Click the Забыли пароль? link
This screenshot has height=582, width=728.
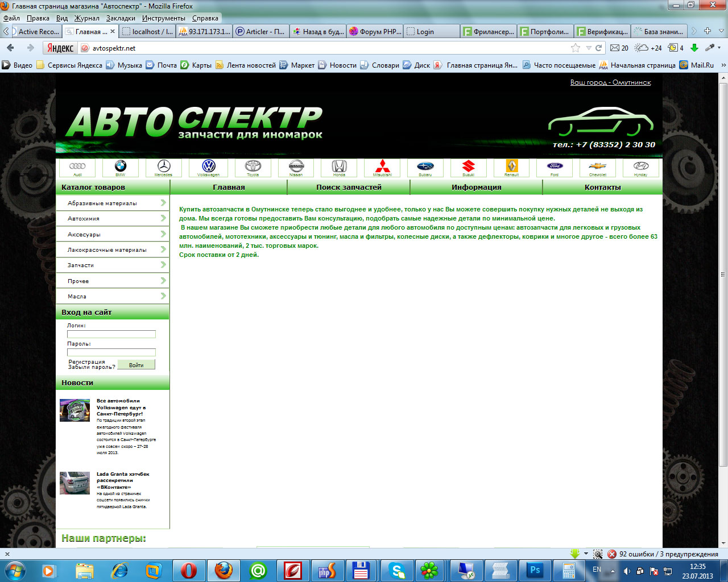(x=92, y=367)
